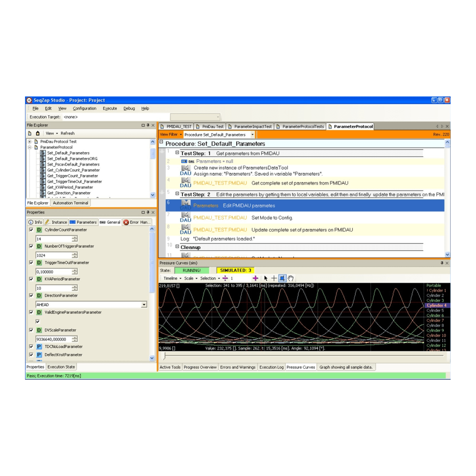Toggle the DVScaleParameter checkbox
Screen dimensions: 476x476
tap(31, 330)
